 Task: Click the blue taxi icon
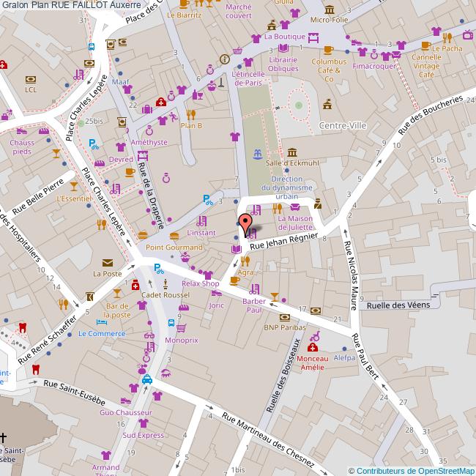coord(147,379)
